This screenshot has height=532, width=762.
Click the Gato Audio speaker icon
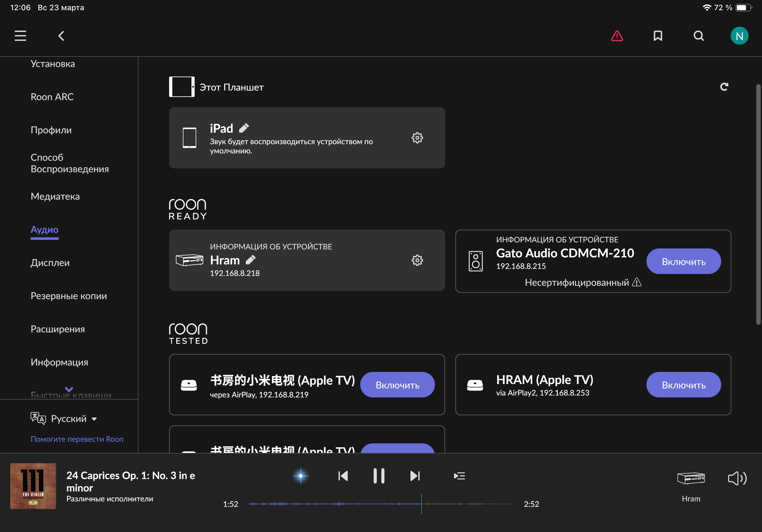tap(475, 261)
